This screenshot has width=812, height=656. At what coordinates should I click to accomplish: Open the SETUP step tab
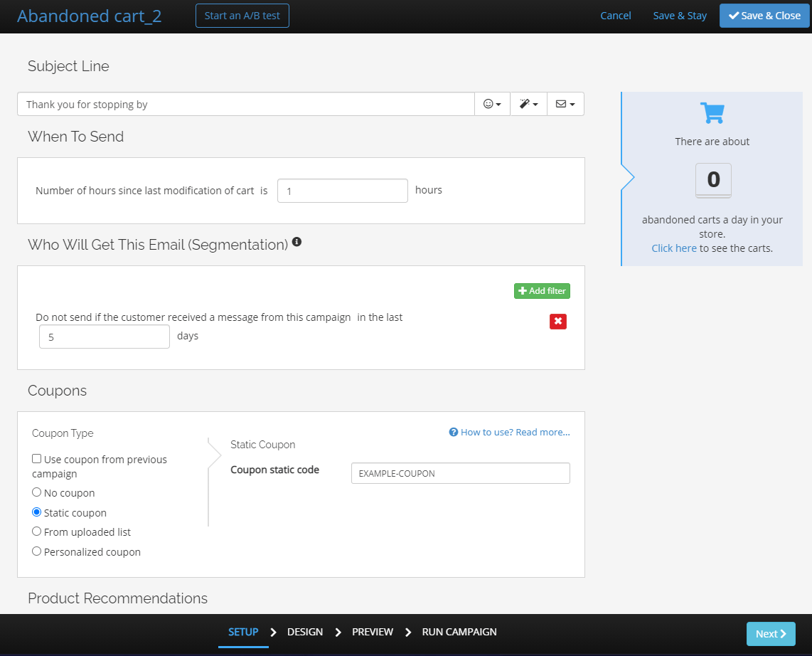243,632
